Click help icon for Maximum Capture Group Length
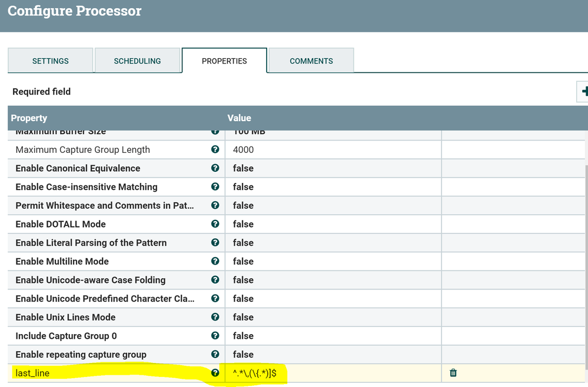Viewport: 588px width, 387px height. [215, 149]
